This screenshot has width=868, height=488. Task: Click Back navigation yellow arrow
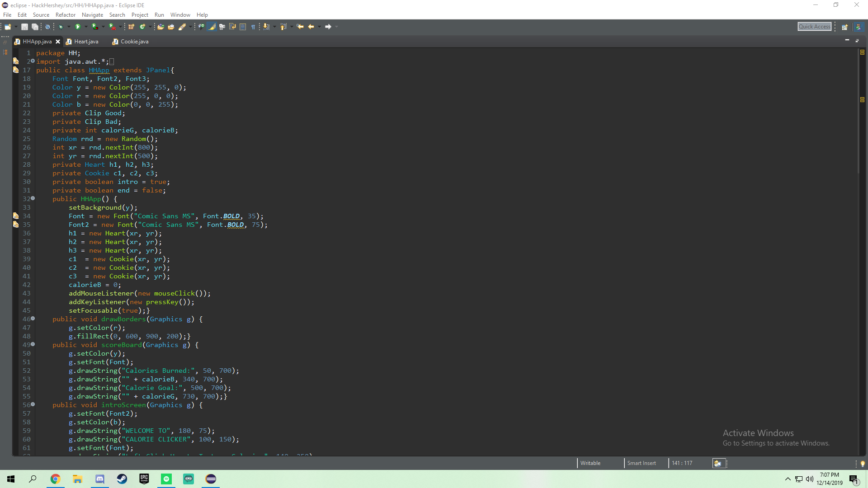click(311, 27)
